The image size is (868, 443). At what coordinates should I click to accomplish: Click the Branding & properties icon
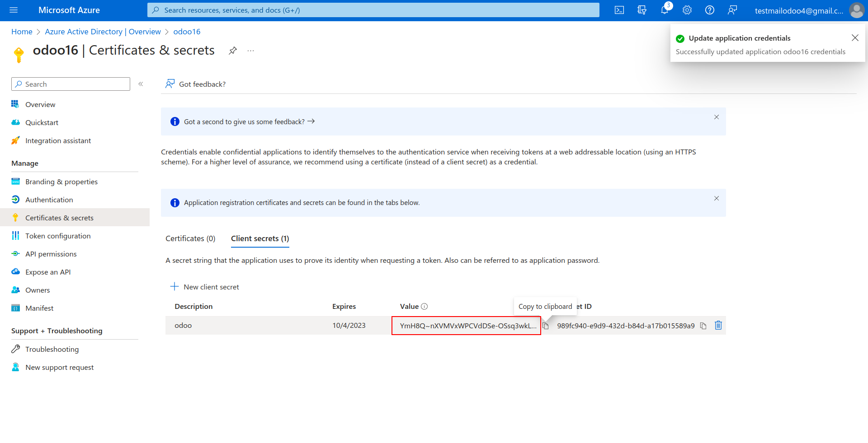15,182
